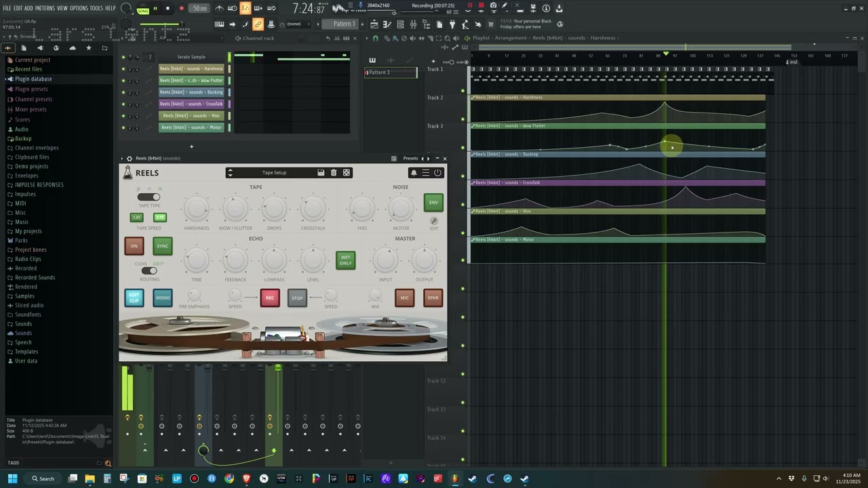Click the HARSHNESS knob
Screen dimensions: 868x488
click(x=197, y=209)
